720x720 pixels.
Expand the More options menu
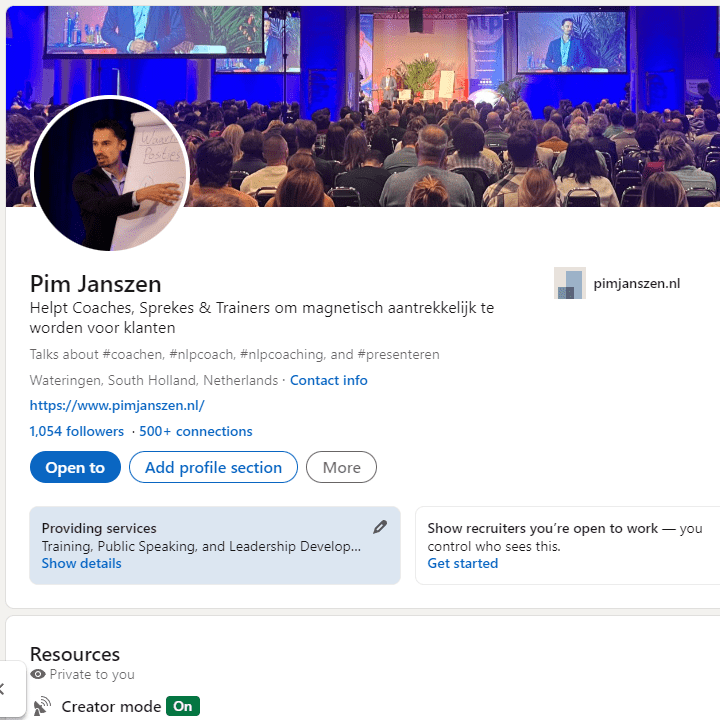[x=342, y=467]
